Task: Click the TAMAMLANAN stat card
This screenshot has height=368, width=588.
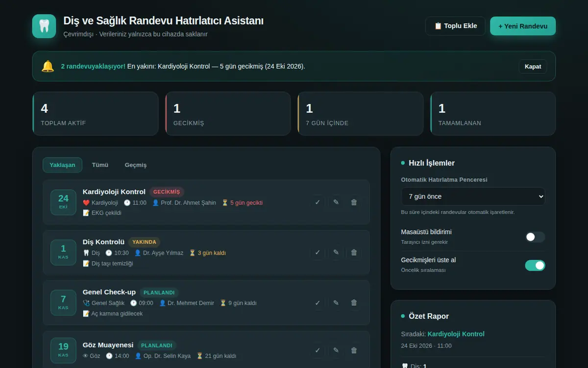Action: point(493,113)
